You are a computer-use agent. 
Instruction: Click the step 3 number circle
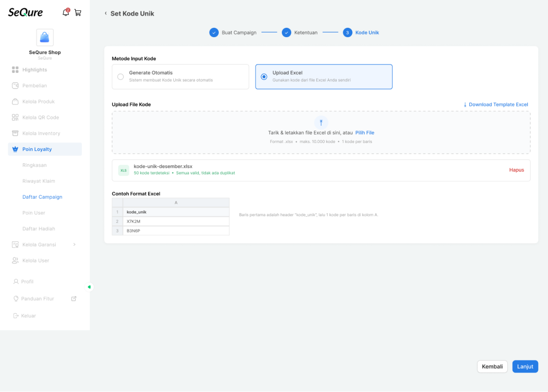(x=347, y=32)
